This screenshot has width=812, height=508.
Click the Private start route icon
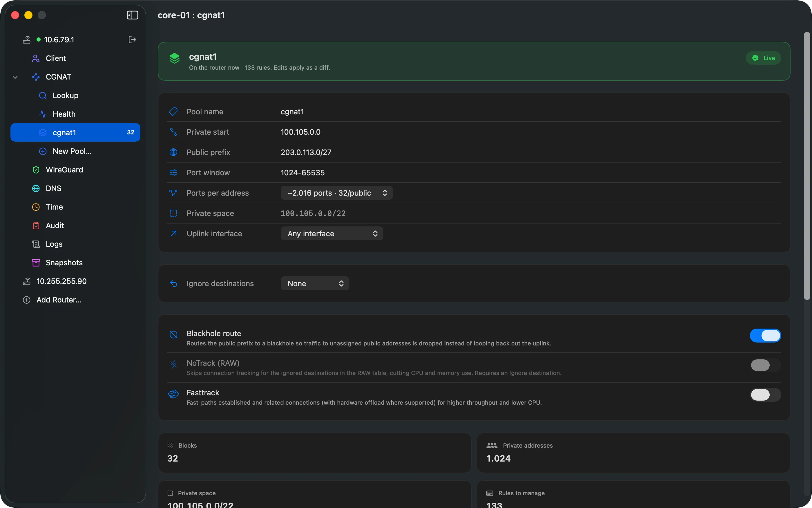coord(173,132)
